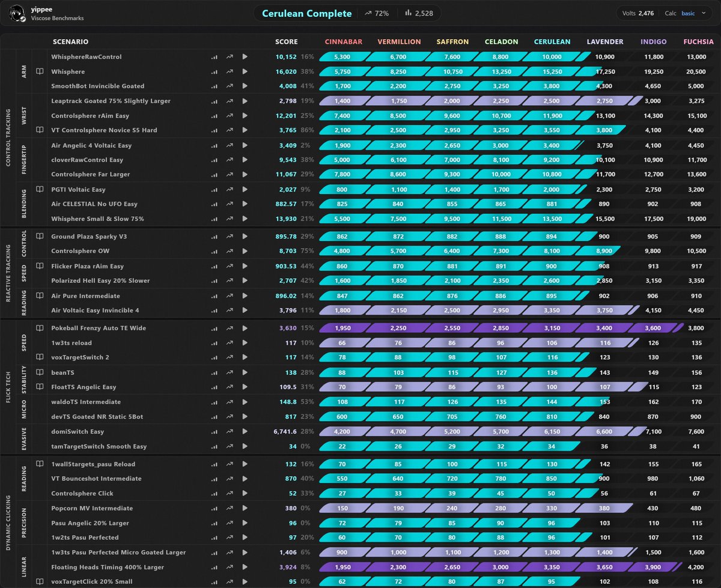Open stats bars for Popcorn MV Intermediate

click(214, 508)
